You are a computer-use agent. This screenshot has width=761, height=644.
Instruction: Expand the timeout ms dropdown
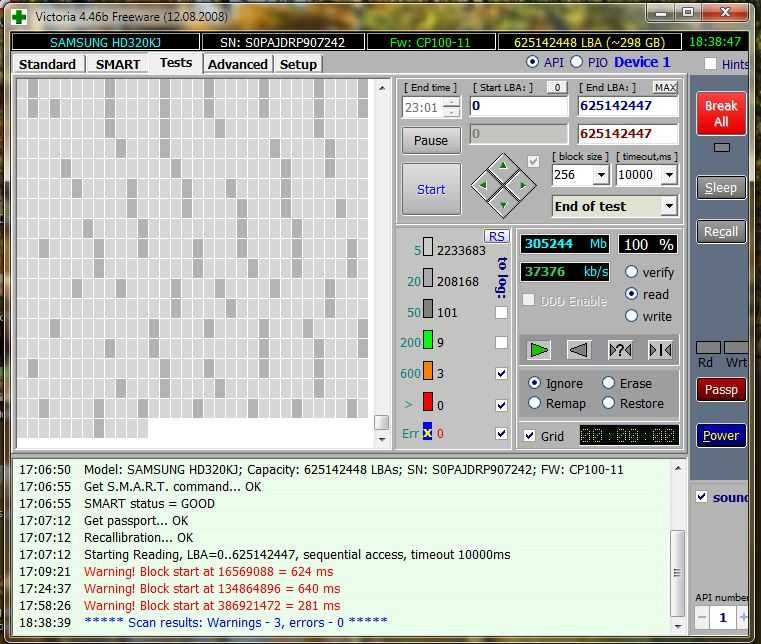[x=669, y=175]
